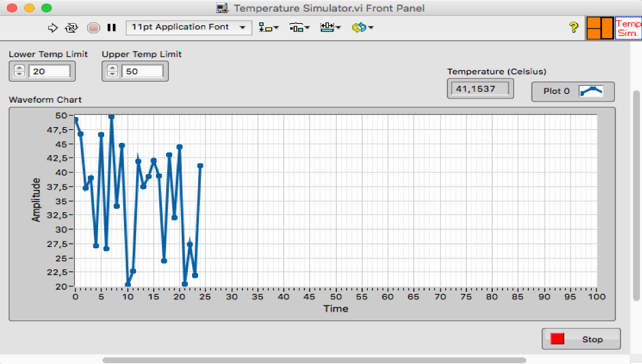Viewport: 642px width, 364px height.
Task: Click the Plot 0 legend label
Action: pos(556,91)
